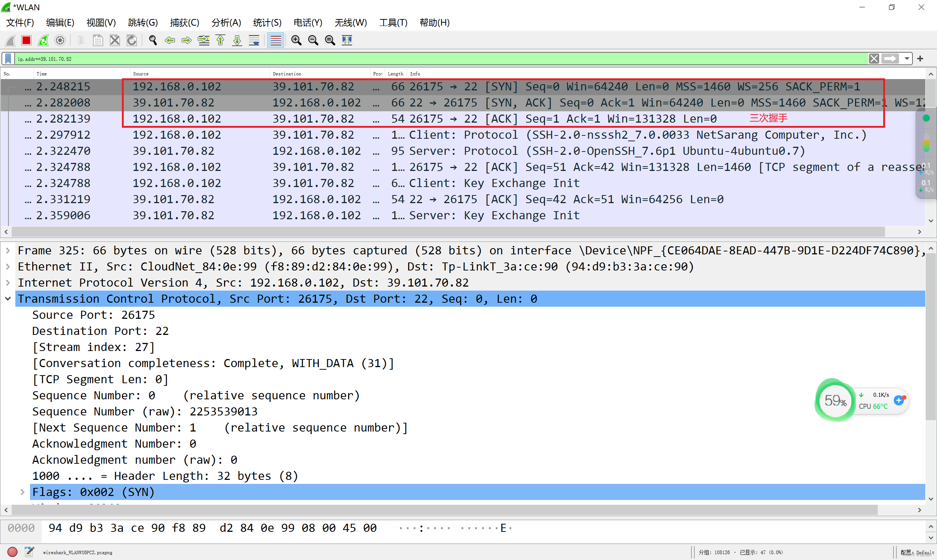Open the 统计(S) menu
This screenshot has height=560, width=937.
click(267, 23)
